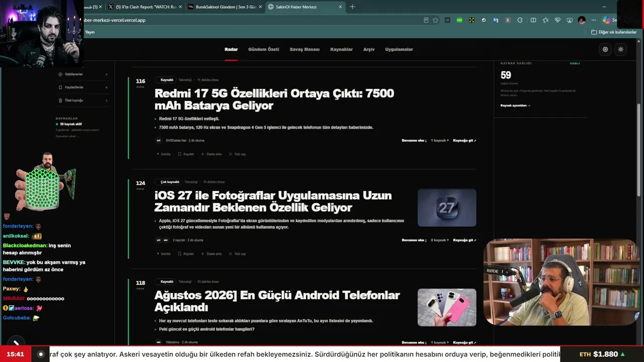Close the SakinOl Haber Merkezi browser tab
Screen dimensions: 644x362
[340, 7]
